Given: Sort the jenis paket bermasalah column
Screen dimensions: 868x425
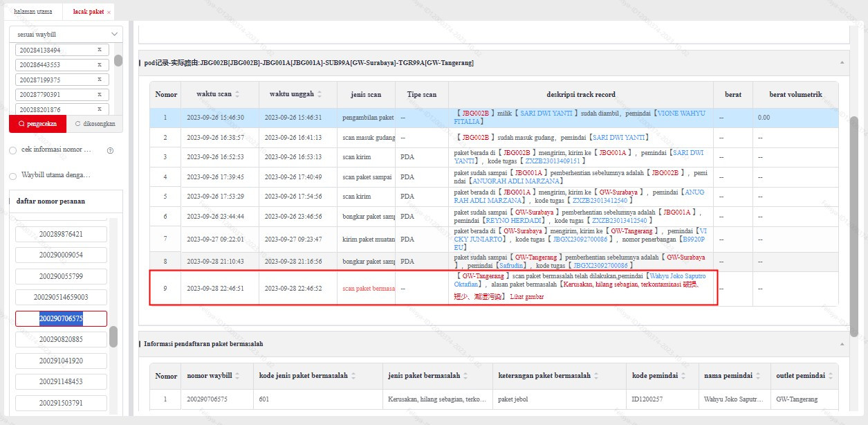Looking at the screenshot, I should pos(465,376).
